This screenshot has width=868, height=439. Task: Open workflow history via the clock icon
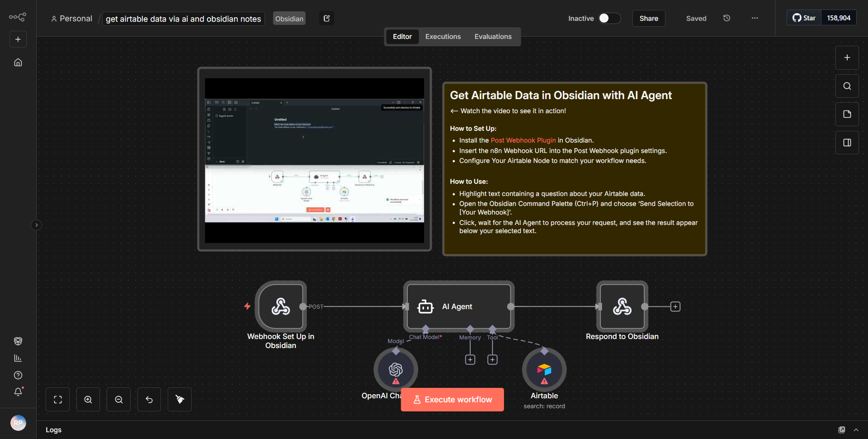pos(726,18)
